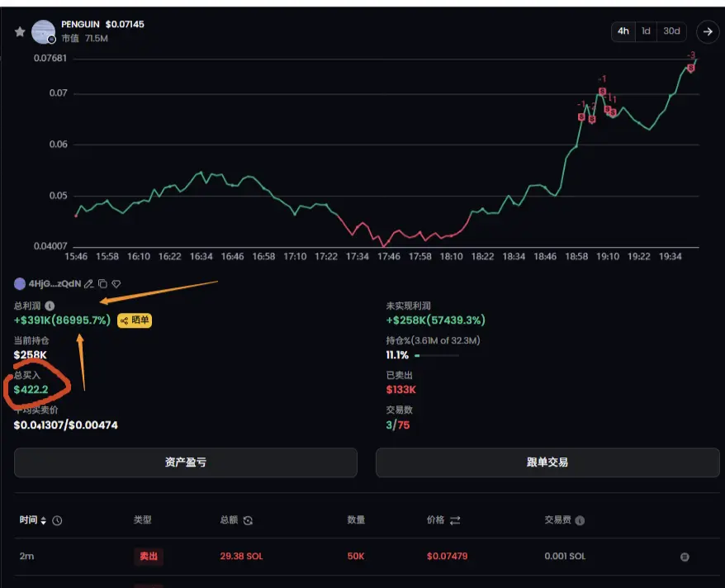Open total profit info tooltip icon

click(50, 306)
